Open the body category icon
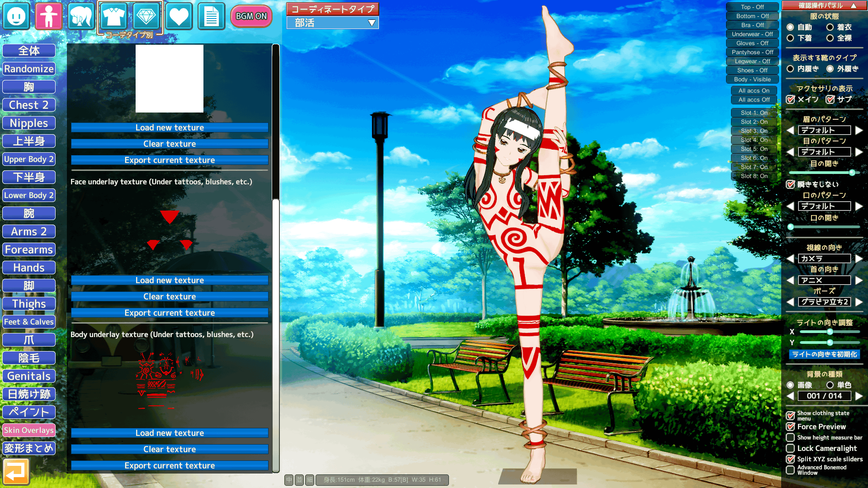This screenshot has height=488, width=868. click(48, 16)
